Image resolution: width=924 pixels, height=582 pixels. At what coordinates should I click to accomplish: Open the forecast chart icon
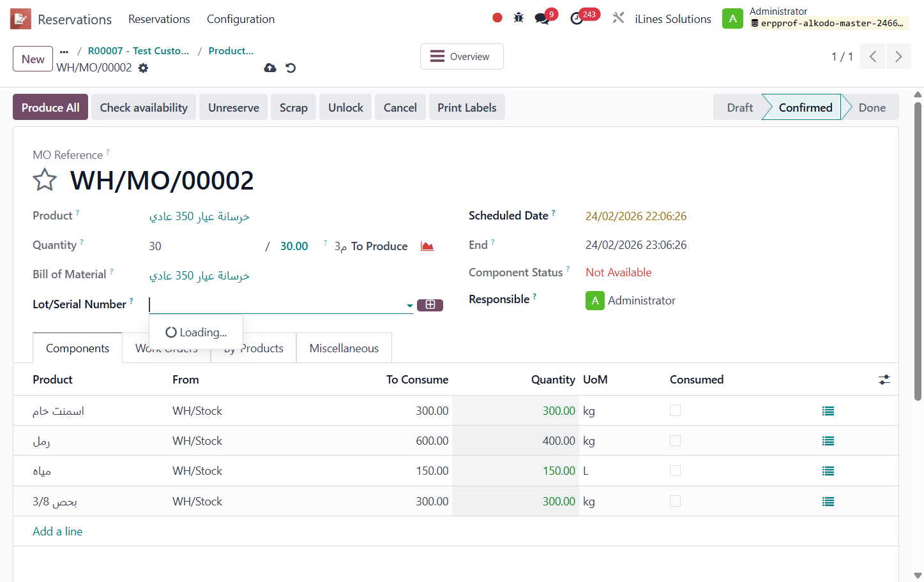click(427, 246)
